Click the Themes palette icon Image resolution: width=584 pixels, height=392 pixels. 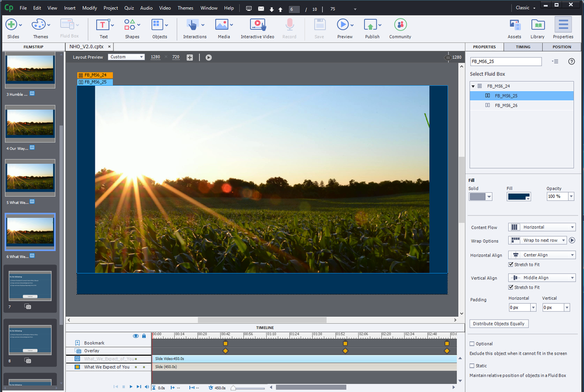[39, 25]
